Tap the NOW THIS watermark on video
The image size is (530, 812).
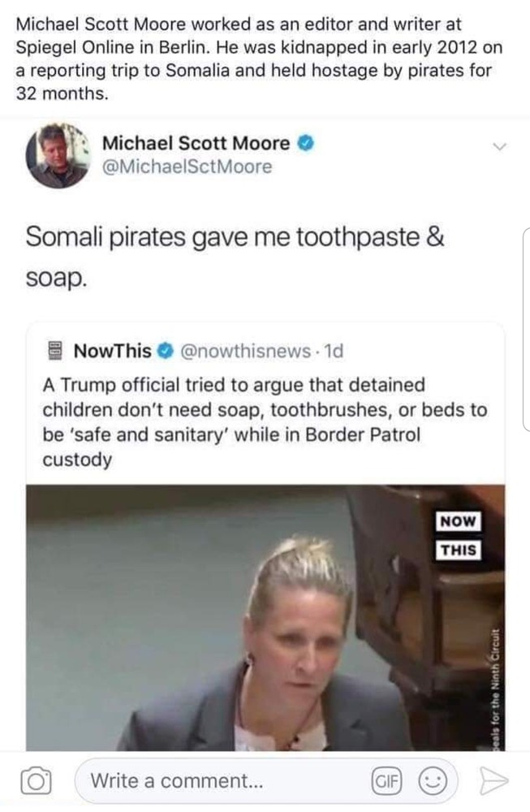click(x=458, y=535)
